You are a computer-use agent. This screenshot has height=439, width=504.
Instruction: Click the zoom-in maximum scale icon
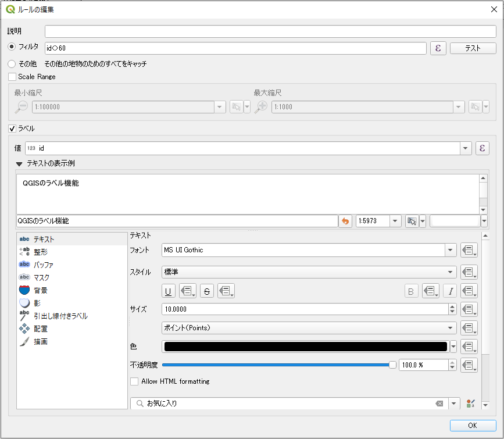coord(260,107)
